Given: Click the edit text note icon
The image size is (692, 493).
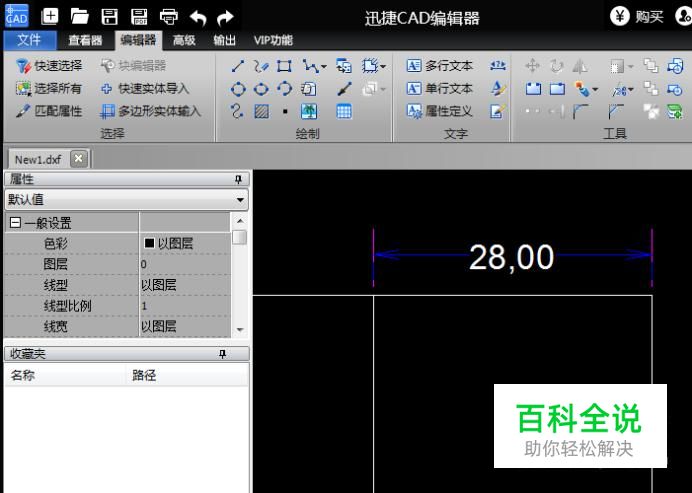Looking at the screenshot, I should 497,111.
